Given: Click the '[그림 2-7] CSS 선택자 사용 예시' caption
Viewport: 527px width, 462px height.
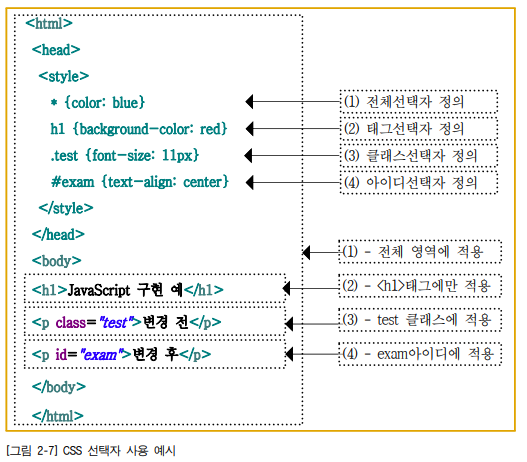Looking at the screenshot, I should [x=91, y=451].
